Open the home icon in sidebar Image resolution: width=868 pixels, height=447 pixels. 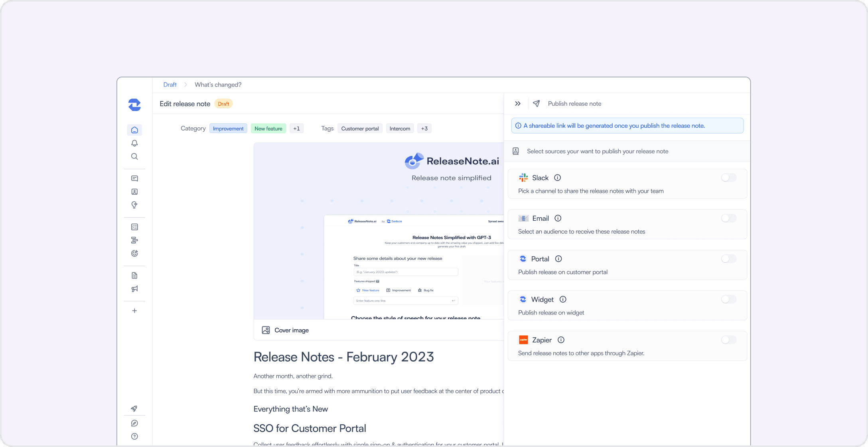coord(134,130)
